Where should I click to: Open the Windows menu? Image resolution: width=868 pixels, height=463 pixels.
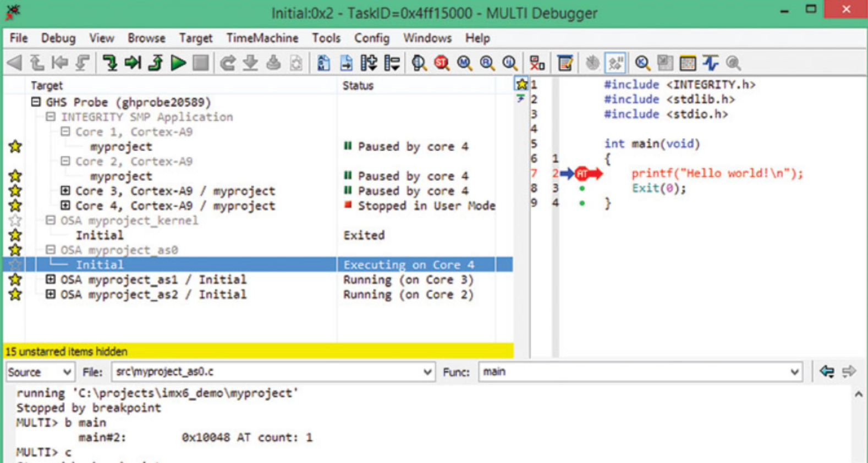point(427,38)
